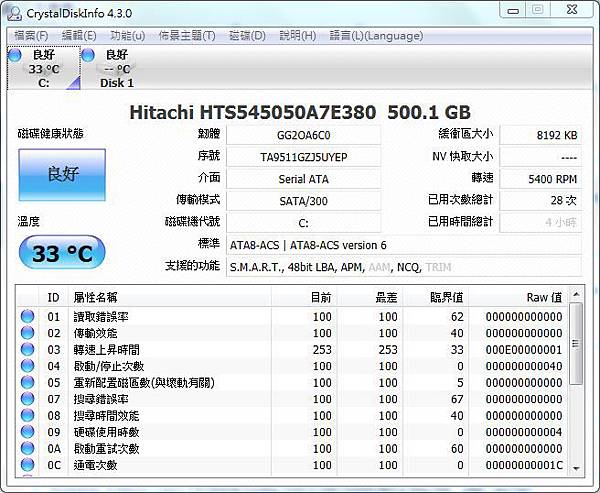The image size is (600, 493).
Task: Select the 通電次數 attribute row
Action: (x=292, y=465)
